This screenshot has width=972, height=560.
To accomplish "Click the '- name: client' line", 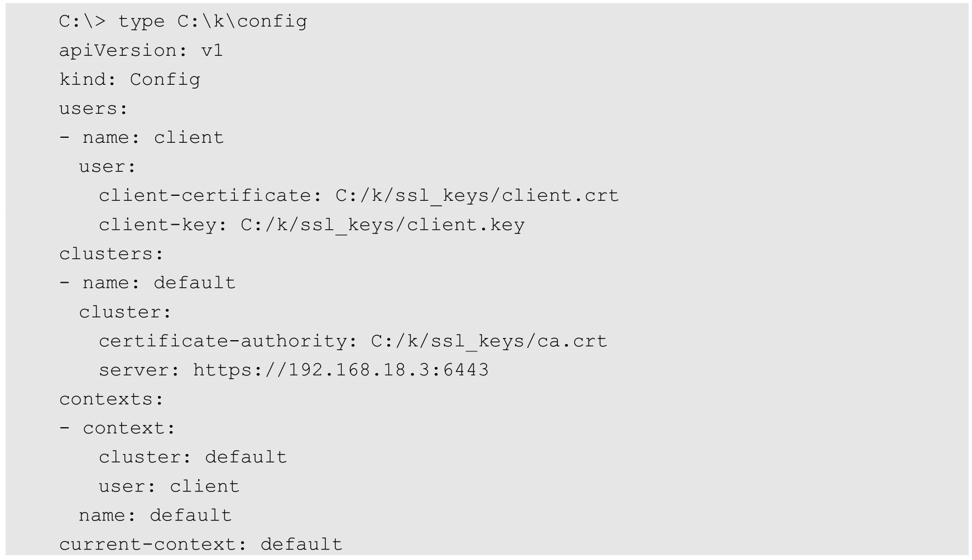I will 142,138.
